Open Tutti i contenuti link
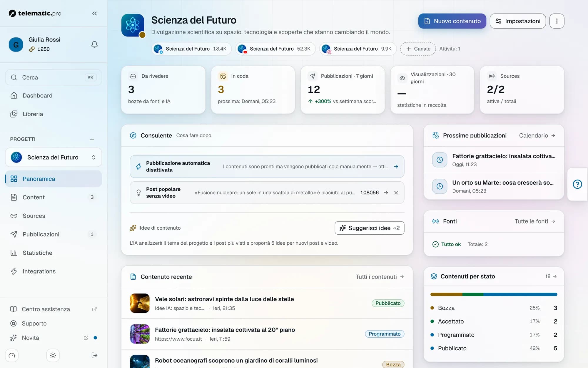This screenshot has width=588, height=368. (380, 277)
